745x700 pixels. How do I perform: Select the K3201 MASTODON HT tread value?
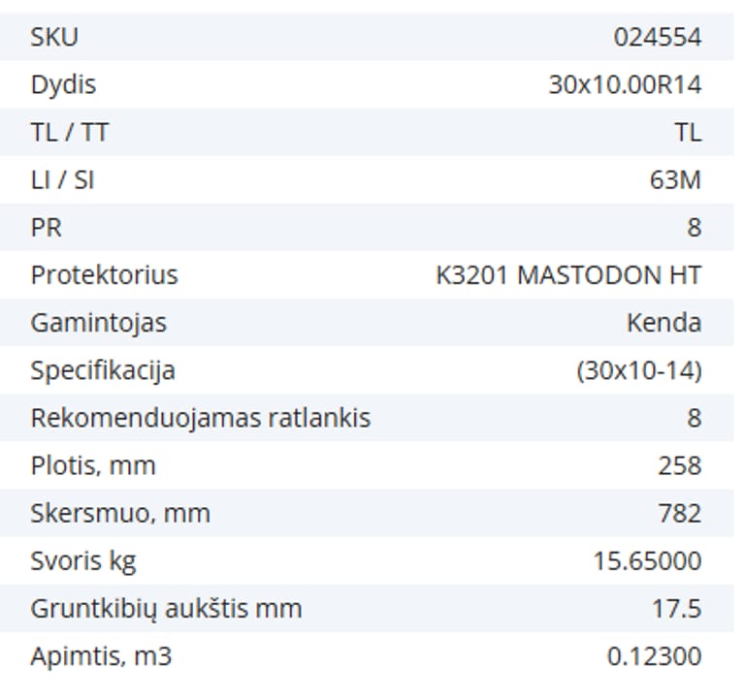[x=567, y=275]
